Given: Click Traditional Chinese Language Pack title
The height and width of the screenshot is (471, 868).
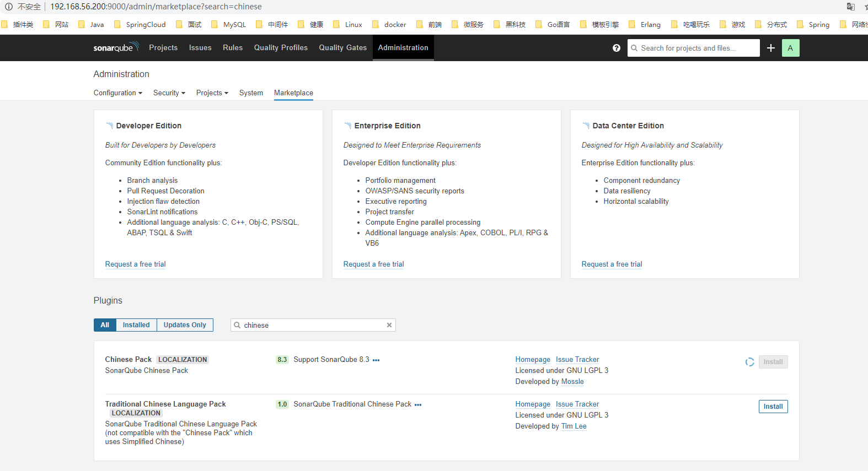Looking at the screenshot, I should point(165,404).
